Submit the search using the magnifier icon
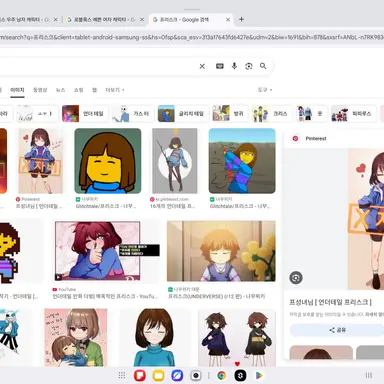The image size is (384, 384). pos(263,66)
